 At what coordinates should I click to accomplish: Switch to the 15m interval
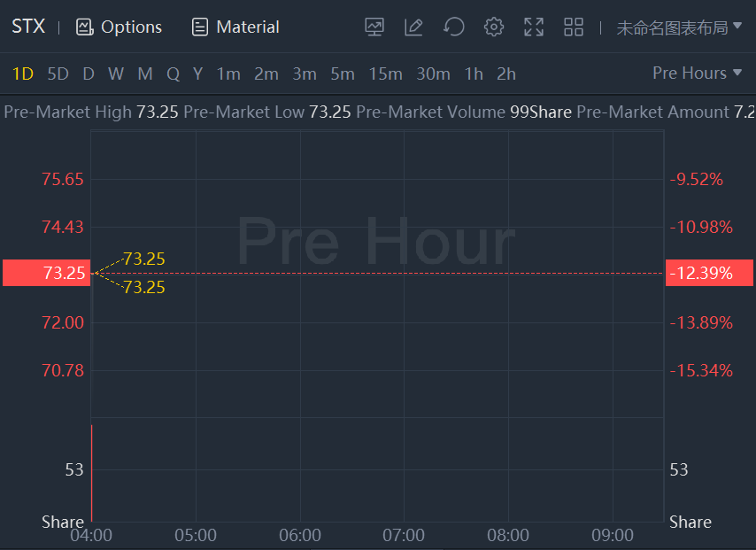coord(385,74)
